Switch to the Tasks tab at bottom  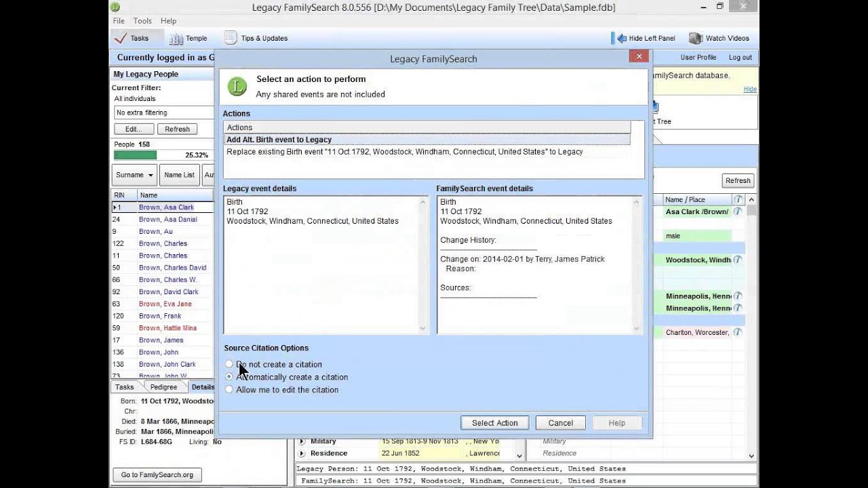tap(125, 387)
